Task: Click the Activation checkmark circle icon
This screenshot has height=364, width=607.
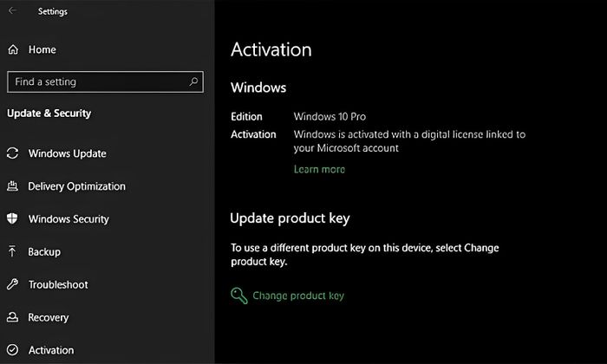Action: [x=12, y=349]
